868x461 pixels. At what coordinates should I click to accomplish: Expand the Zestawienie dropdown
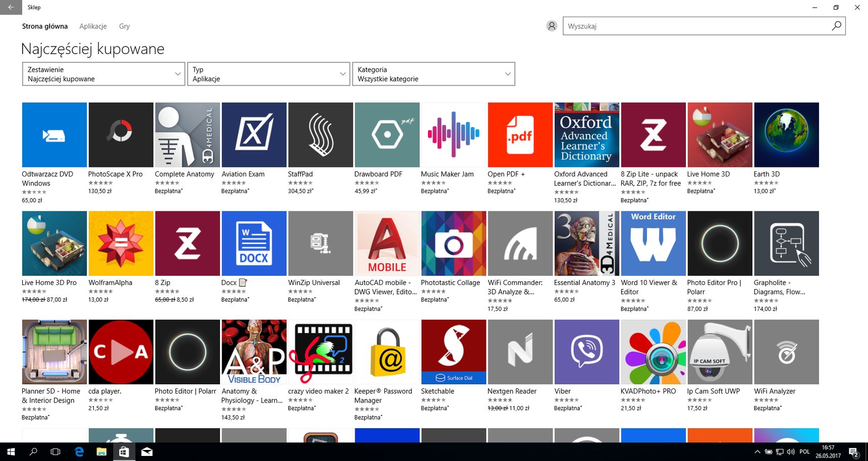[103, 74]
